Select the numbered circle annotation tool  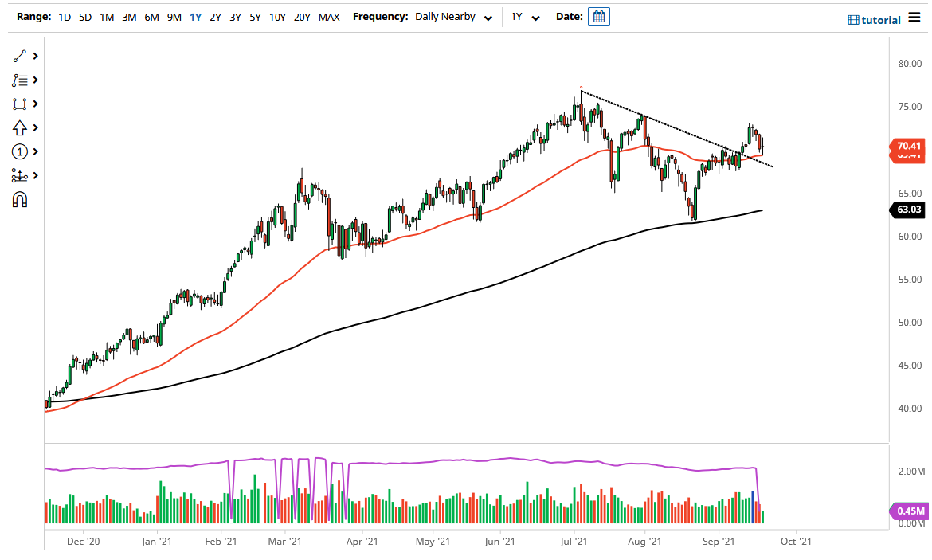[x=19, y=151]
